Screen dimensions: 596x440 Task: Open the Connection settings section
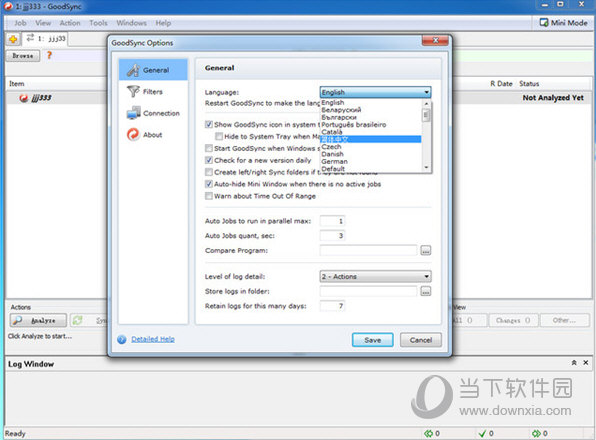click(x=153, y=113)
